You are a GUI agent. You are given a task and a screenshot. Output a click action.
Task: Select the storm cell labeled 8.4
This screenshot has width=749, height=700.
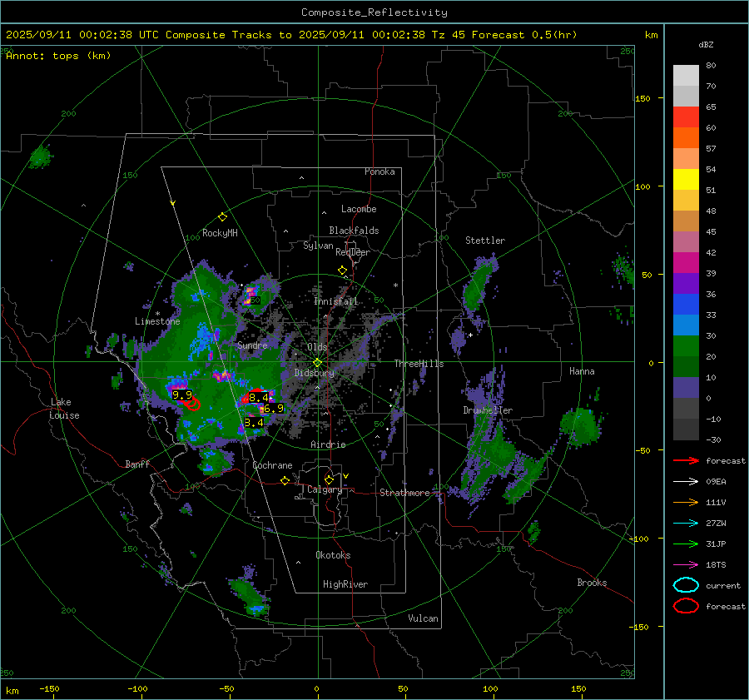259,397
